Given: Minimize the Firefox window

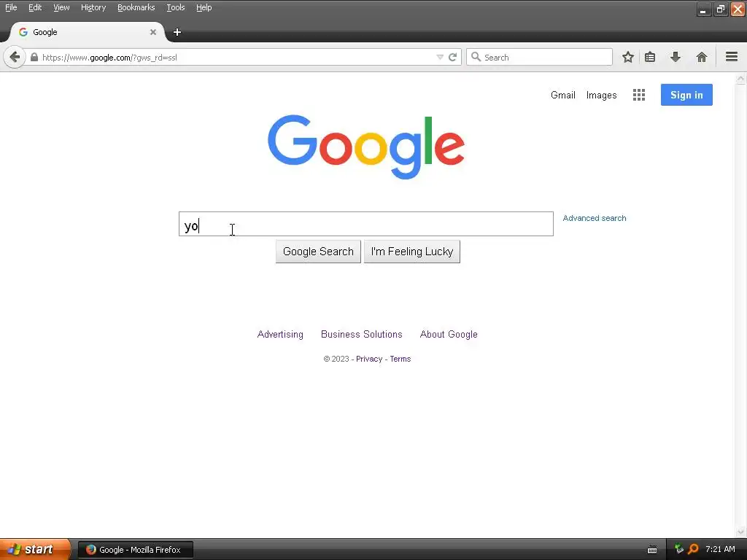Looking at the screenshot, I should 704,9.
